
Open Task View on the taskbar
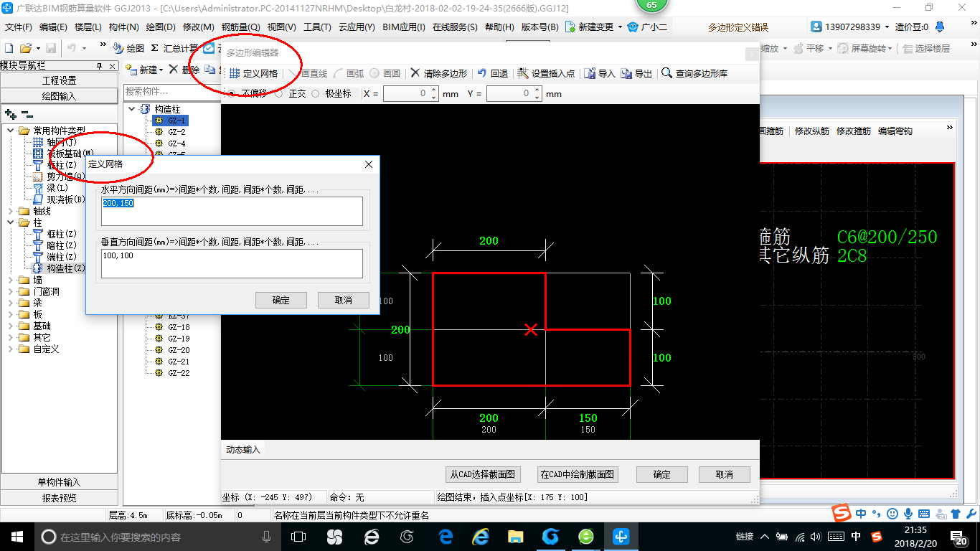pyautogui.click(x=298, y=536)
